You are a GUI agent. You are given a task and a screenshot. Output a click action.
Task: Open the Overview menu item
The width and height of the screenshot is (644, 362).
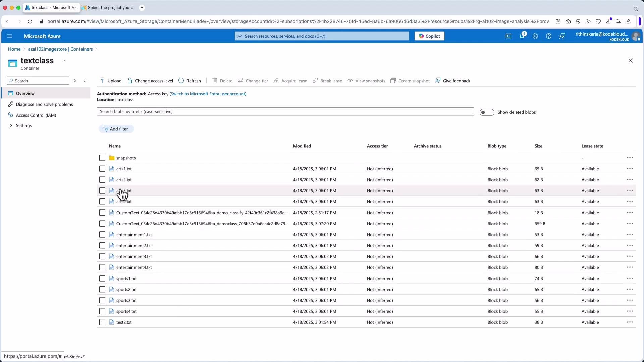pyautogui.click(x=46, y=93)
